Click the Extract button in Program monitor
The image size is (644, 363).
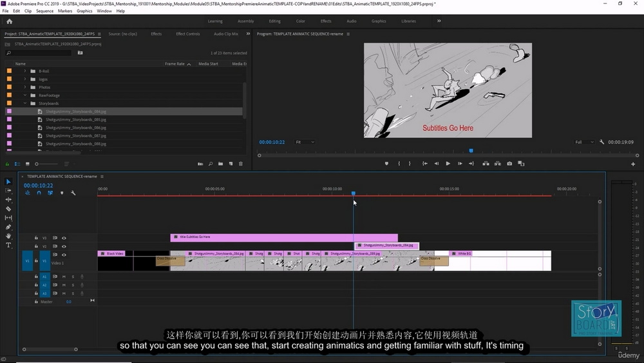click(498, 164)
